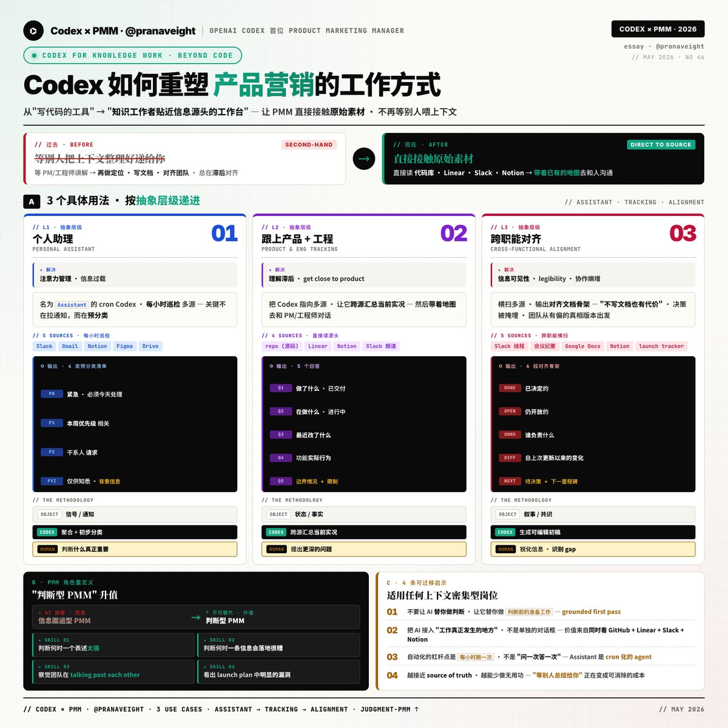This screenshot has height=728, width=728.
Task: Select the Notion chip in 个人助理 card
Action: [97, 346]
